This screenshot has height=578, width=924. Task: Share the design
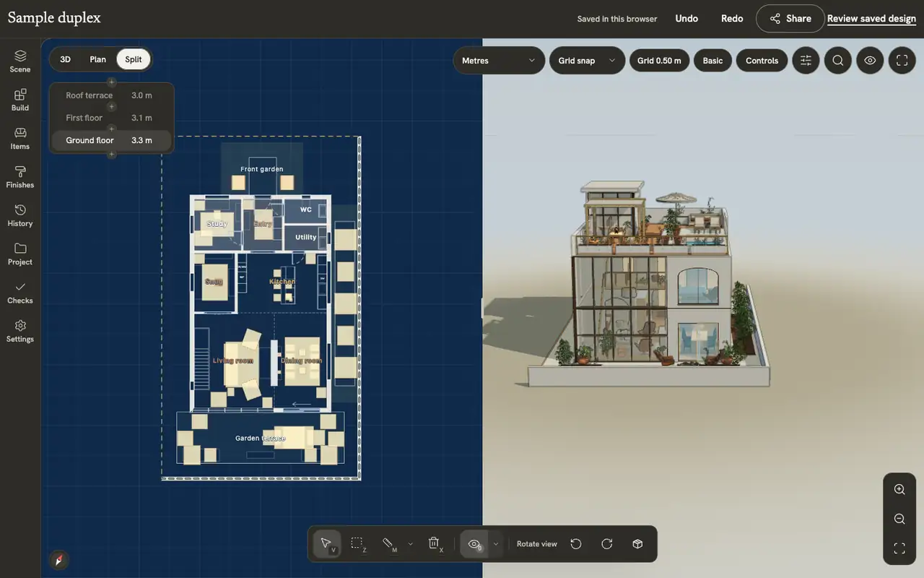790,19
